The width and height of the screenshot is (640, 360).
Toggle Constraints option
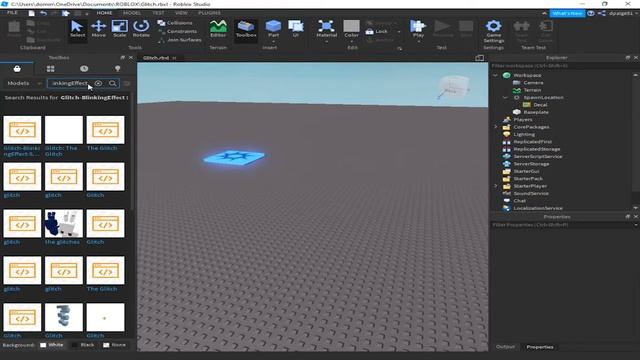[178, 31]
